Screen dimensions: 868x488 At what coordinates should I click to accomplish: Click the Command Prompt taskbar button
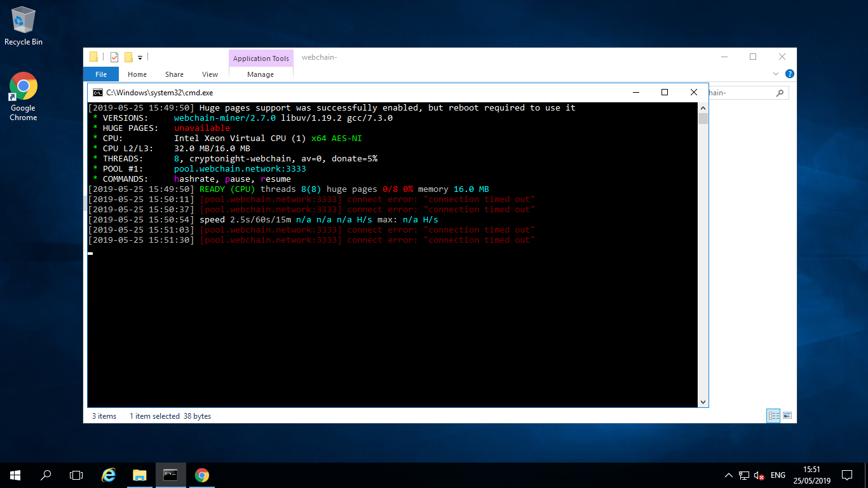[170, 475]
